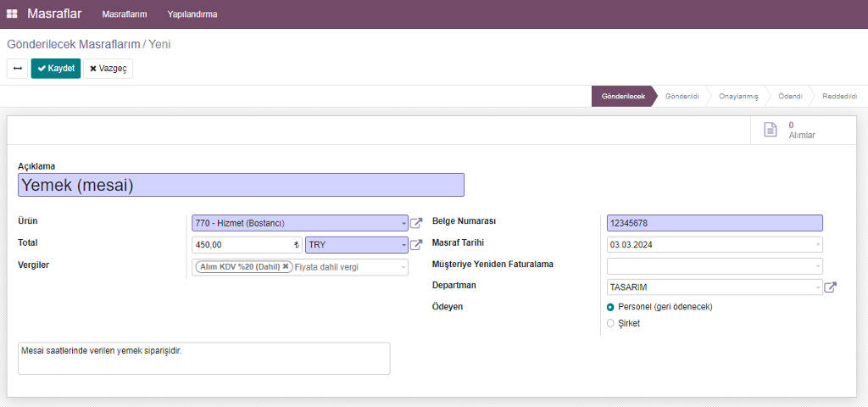Click the horizontal arrows button beside Kaydet
The image size is (868, 407).
pos(17,69)
